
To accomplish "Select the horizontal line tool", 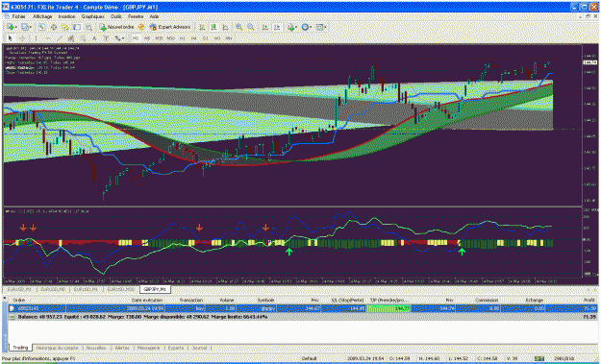I will pos(48,37).
